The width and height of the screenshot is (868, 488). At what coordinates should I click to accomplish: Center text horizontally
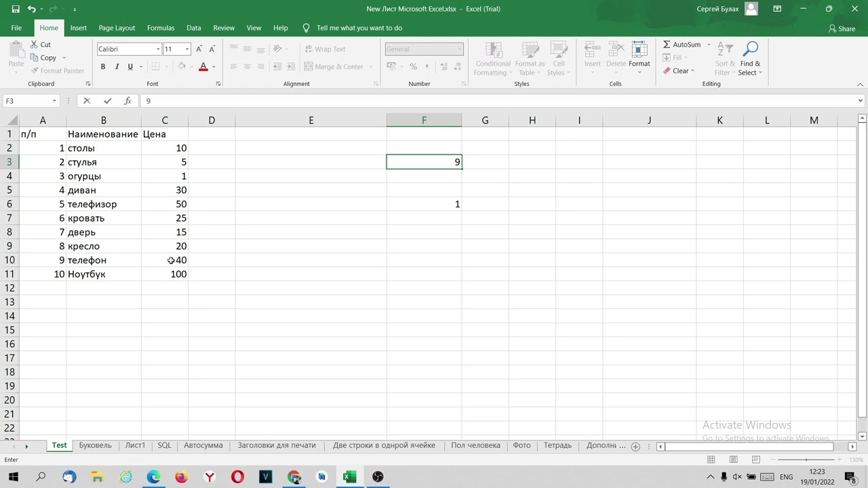[247, 66]
